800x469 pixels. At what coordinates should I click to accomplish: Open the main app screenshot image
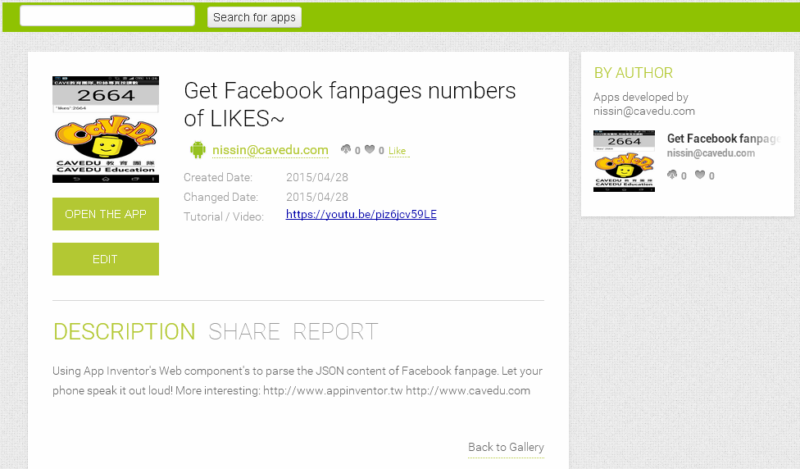pyautogui.click(x=105, y=130)
